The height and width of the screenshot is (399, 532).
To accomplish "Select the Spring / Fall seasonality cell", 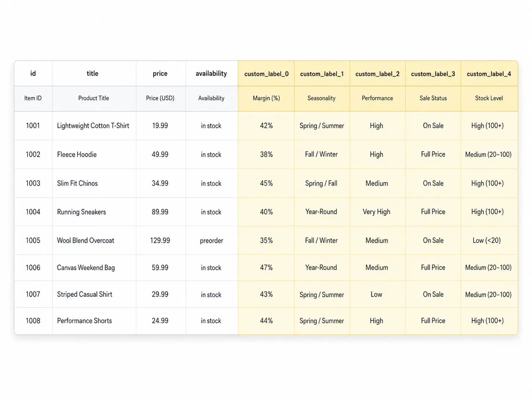I will click(x=321, y=183).
